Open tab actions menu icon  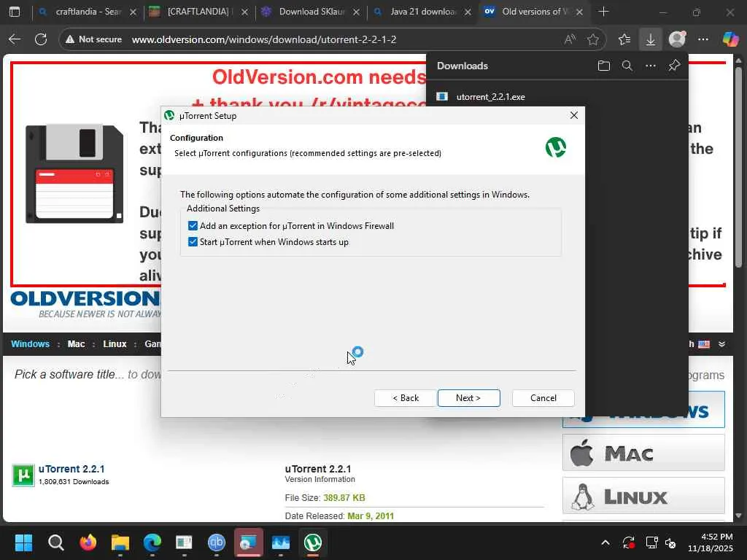(15, 12)
